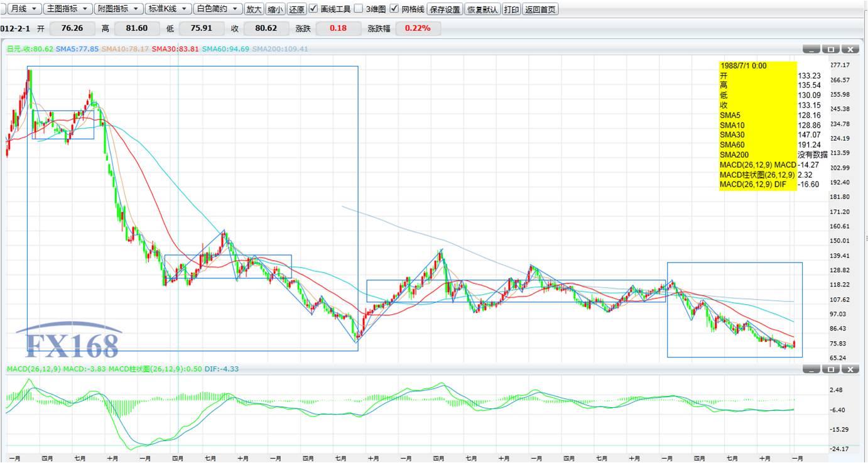Open the 标准K线 chart type menu

point(168,9)
